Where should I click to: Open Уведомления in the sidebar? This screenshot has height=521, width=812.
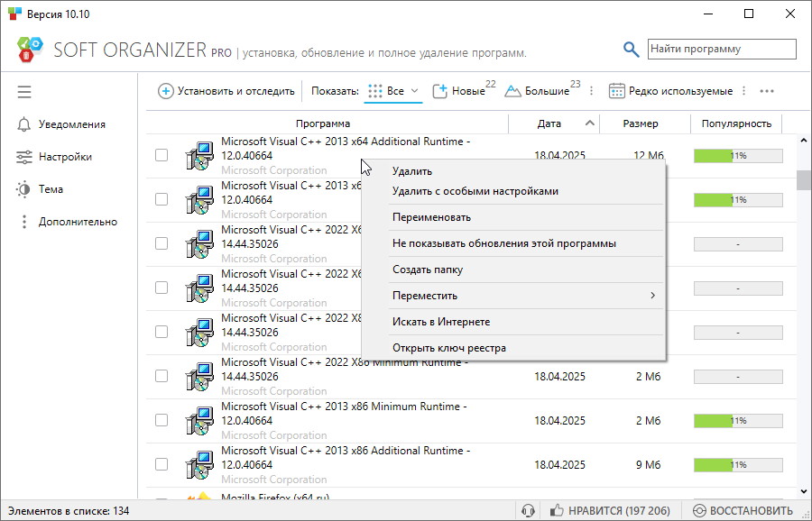61,124
